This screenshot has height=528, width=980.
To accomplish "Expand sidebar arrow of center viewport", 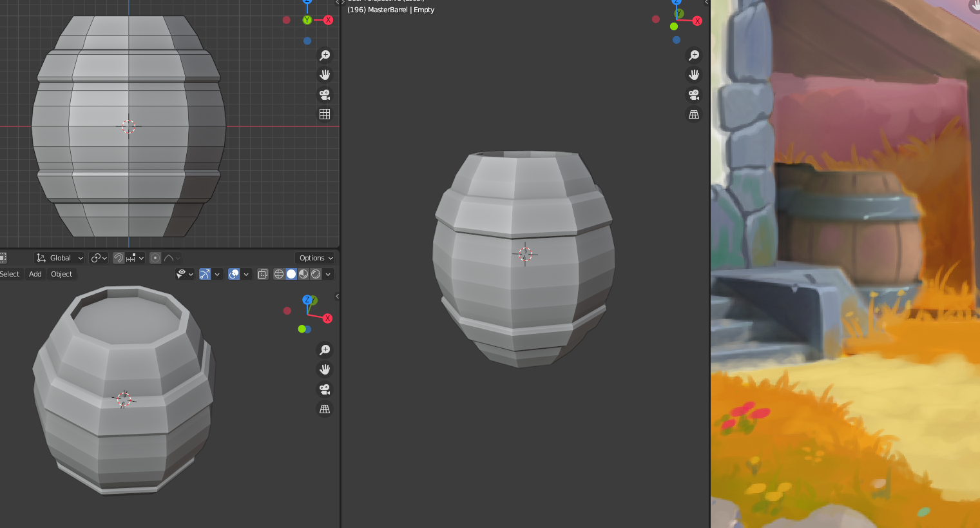I will coord(706,3).
